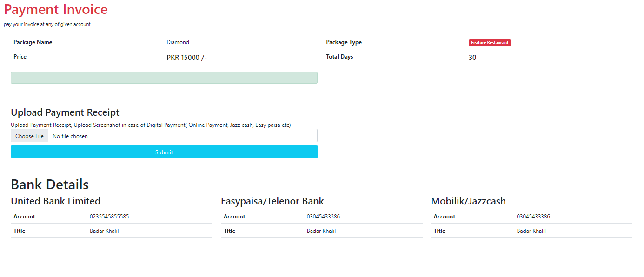Click the Choose File button

pos(29,136)
